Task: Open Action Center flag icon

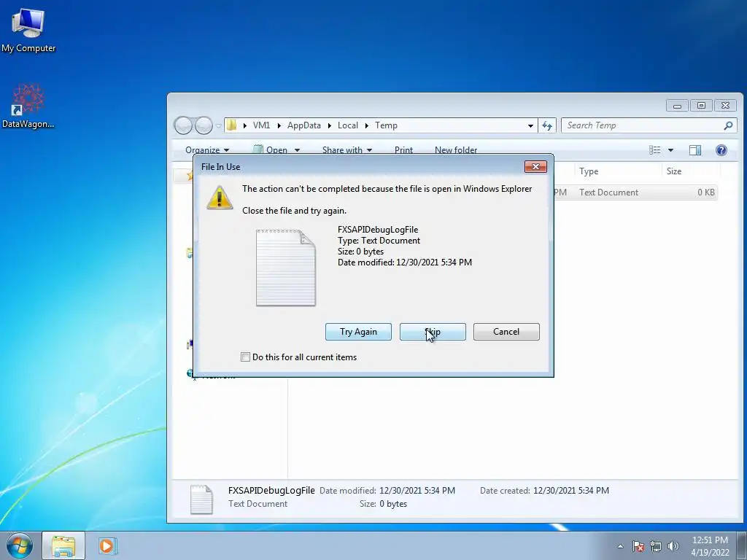Action: [x=638, y=546]
